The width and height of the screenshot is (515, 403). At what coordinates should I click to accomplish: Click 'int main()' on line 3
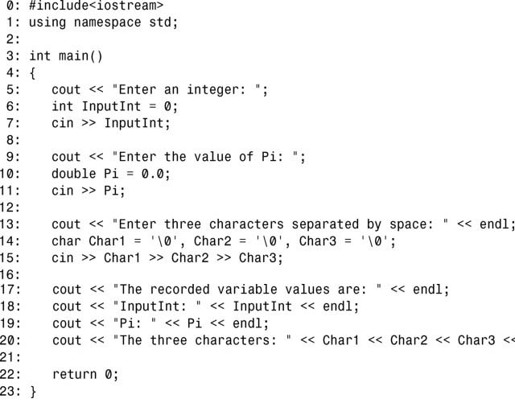click(x=66, y=56)
